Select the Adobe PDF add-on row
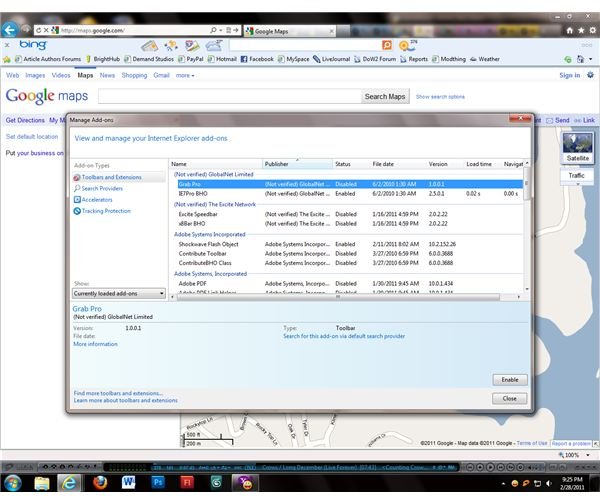Image resolution: width=600 pixels, height=497 pixels. (350, 284)
